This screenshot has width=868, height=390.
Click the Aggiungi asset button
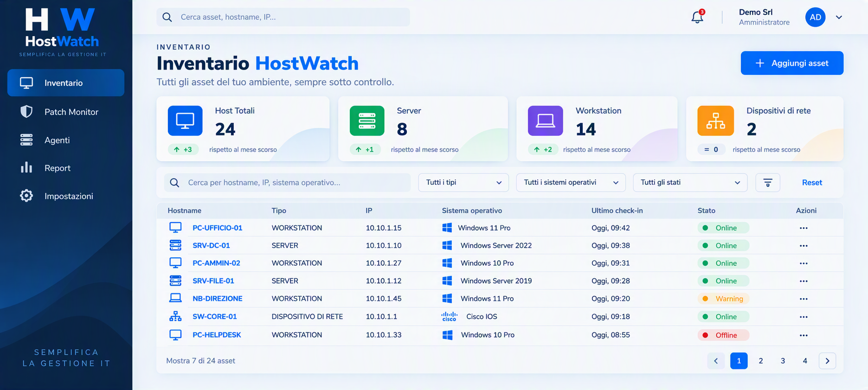[792, 63]
